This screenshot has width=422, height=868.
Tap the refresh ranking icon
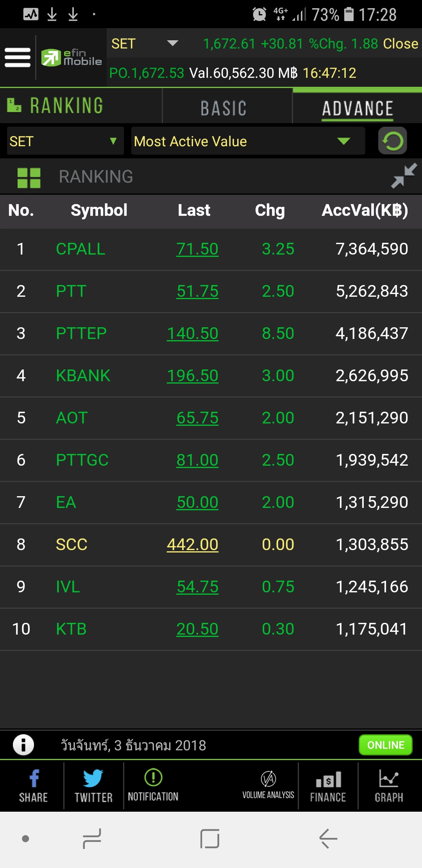pos(392,141)
